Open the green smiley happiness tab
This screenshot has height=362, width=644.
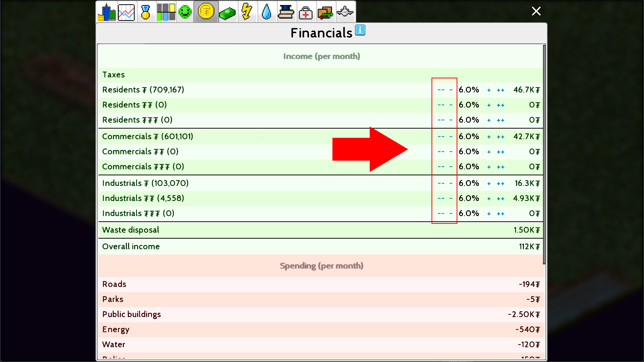(185, 12)
